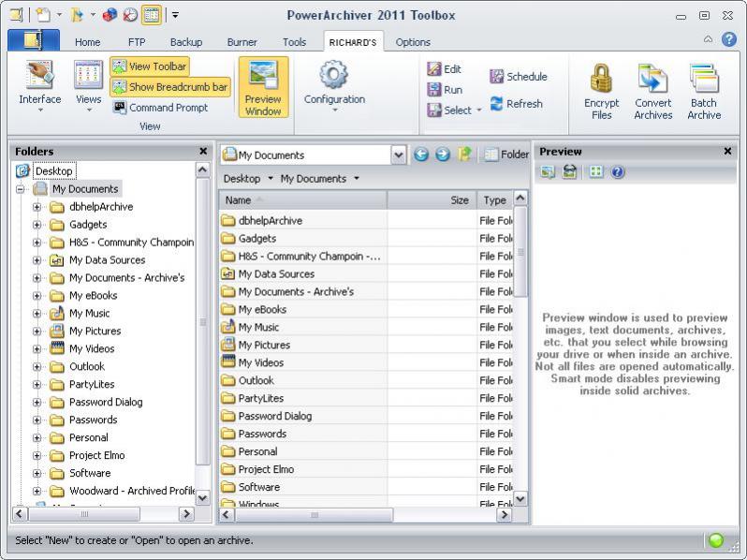
Task: Open Batch Archive tool
Action: click(704, 92)
